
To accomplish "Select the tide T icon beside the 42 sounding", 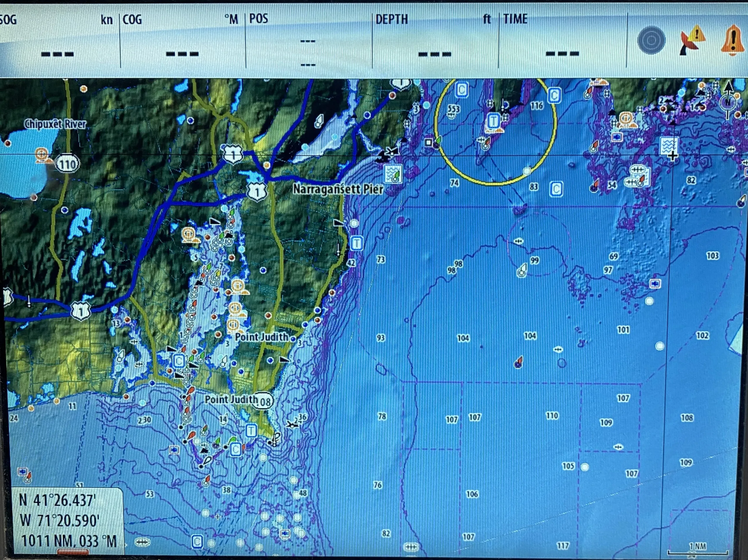I will pyautogui.click(x=357, y=243).
